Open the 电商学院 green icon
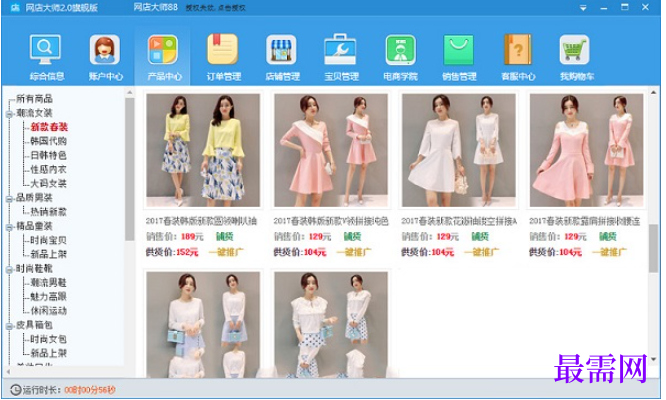666x400 pixels. pos(400,50)
